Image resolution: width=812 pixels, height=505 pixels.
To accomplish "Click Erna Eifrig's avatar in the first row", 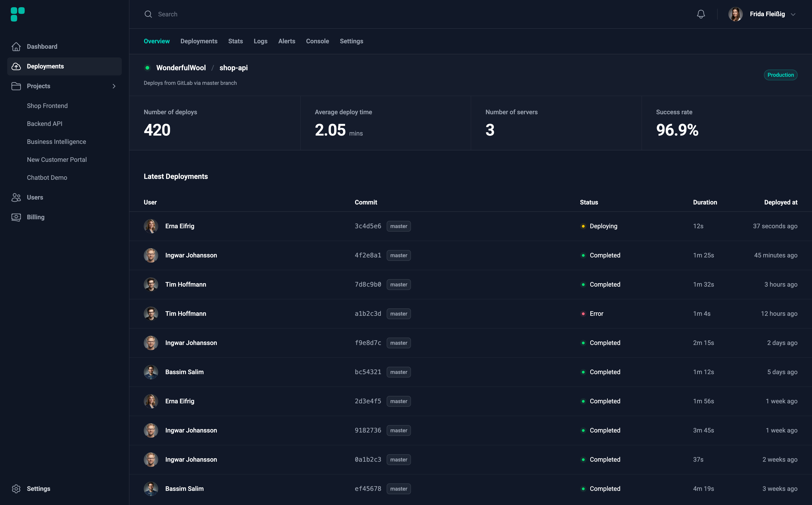I will tap(151, 226).
